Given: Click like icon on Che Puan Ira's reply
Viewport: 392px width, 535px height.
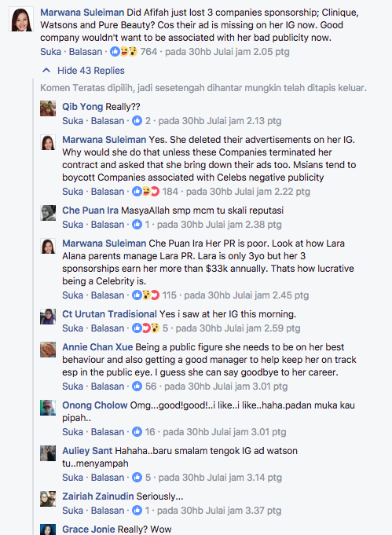Looking at the screenshot, I should click(x=137, y=225).
